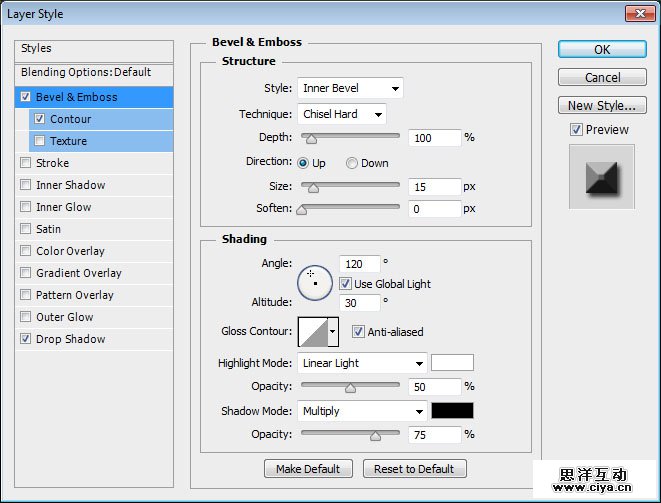Image resolution: width=661 pixels, height=503 pixels.
Task: Toggle the Preview checkbox
Action: [576, 129]
